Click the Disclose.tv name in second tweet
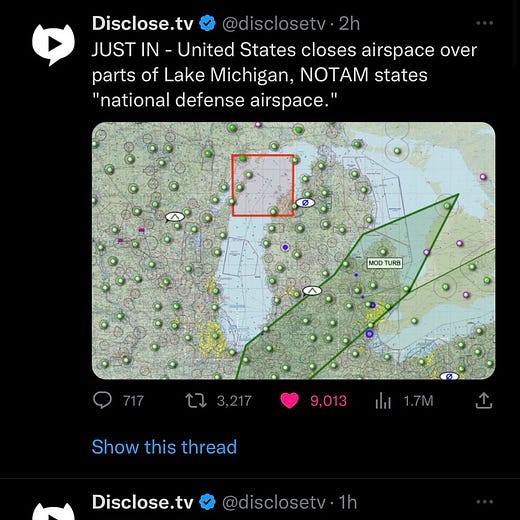The image size is (520, 520). [x=143, y=502]
